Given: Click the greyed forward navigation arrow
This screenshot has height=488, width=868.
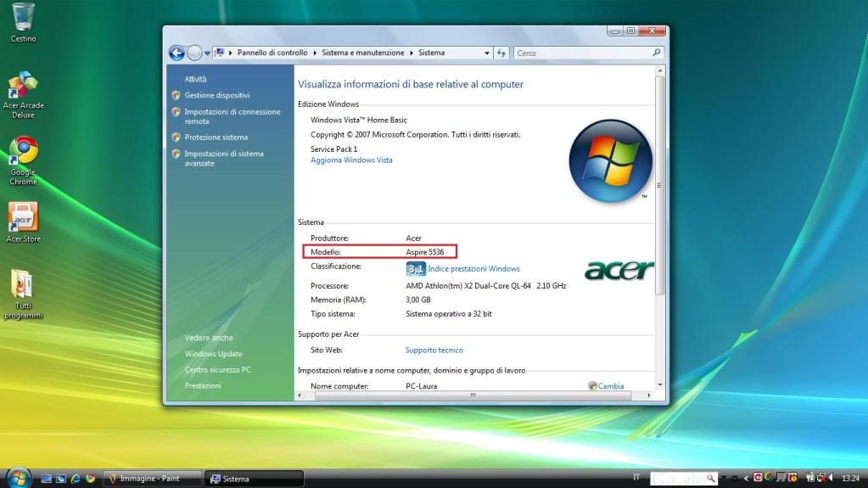Looking at the screenshot, I should click(194, 53).
